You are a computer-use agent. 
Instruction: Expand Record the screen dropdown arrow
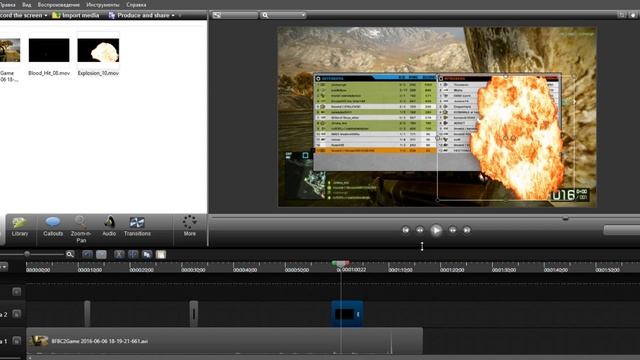(46, 16)
